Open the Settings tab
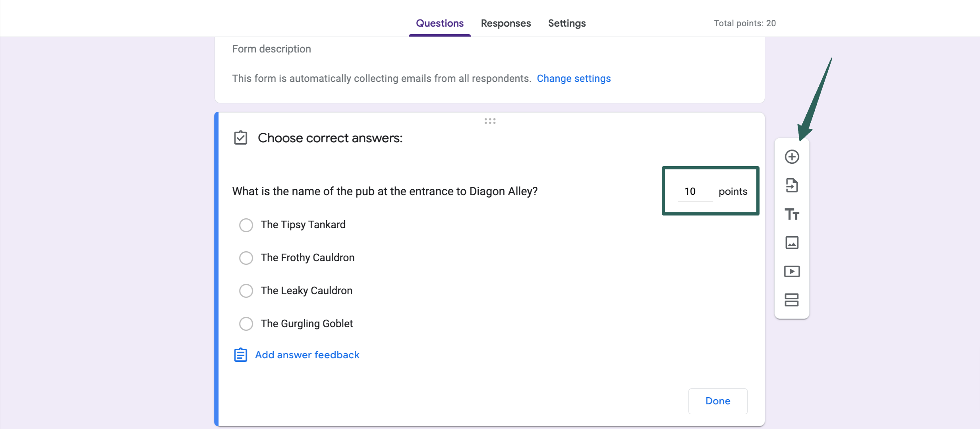 tap(567, 23)
